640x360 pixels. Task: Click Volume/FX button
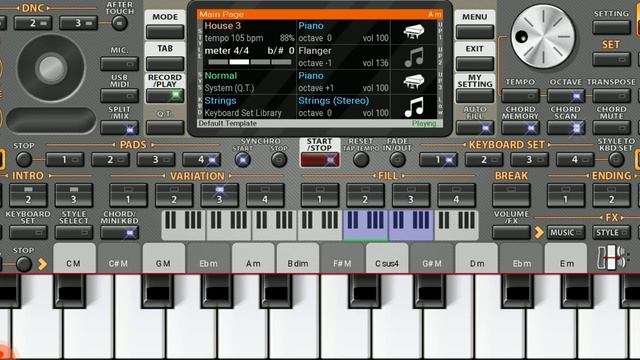point(511,233)
